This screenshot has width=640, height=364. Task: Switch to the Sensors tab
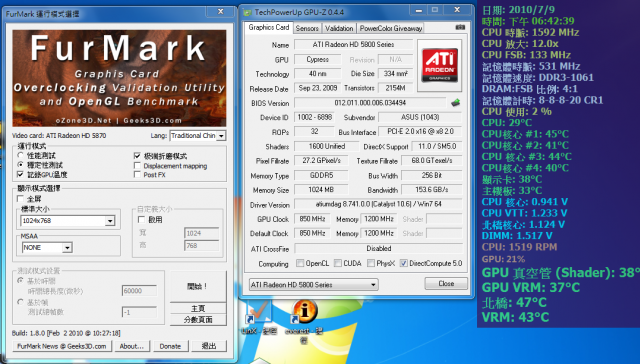tap(307, 28)
